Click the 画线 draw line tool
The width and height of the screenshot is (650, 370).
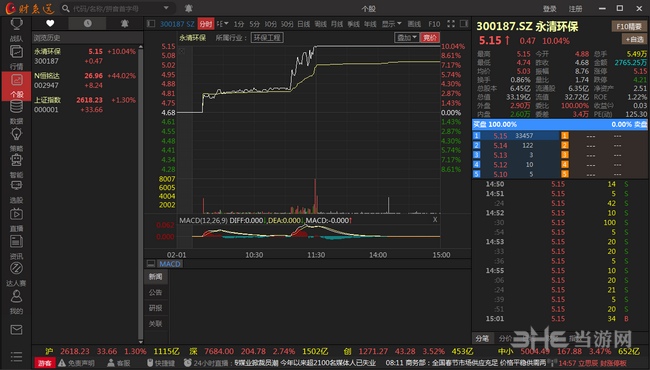(x=414, y=24)
